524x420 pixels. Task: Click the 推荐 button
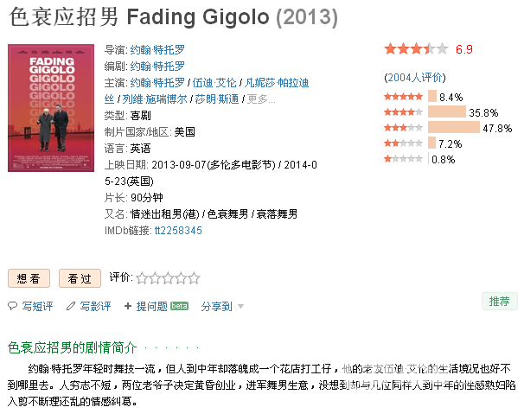coord(500,301)
